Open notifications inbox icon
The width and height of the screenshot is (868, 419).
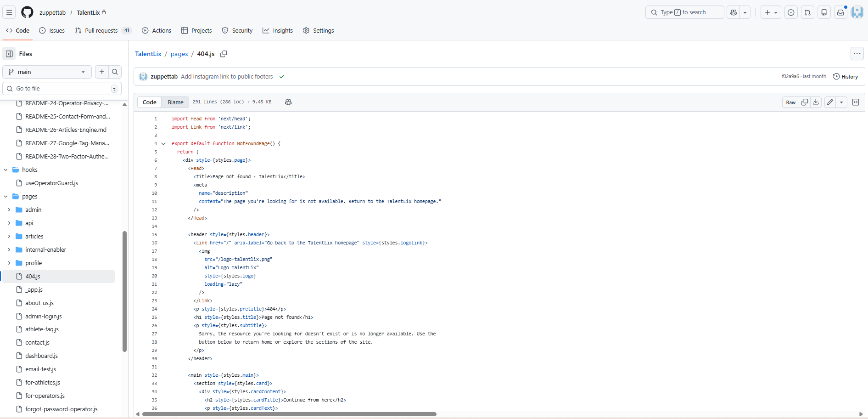840,12
